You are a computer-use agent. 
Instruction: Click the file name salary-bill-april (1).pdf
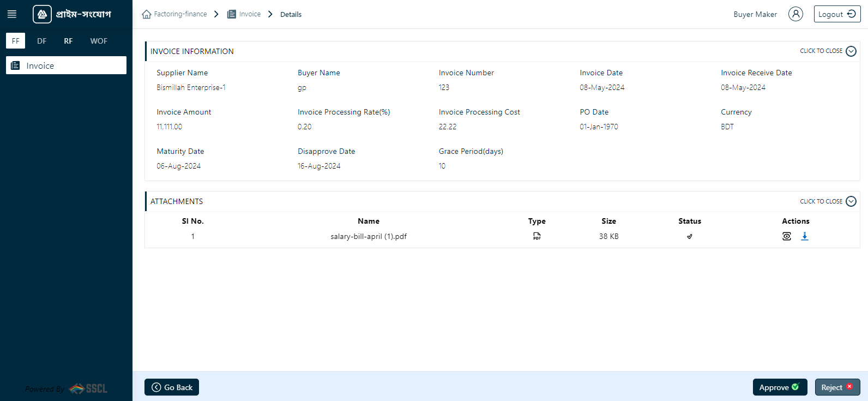369,236
